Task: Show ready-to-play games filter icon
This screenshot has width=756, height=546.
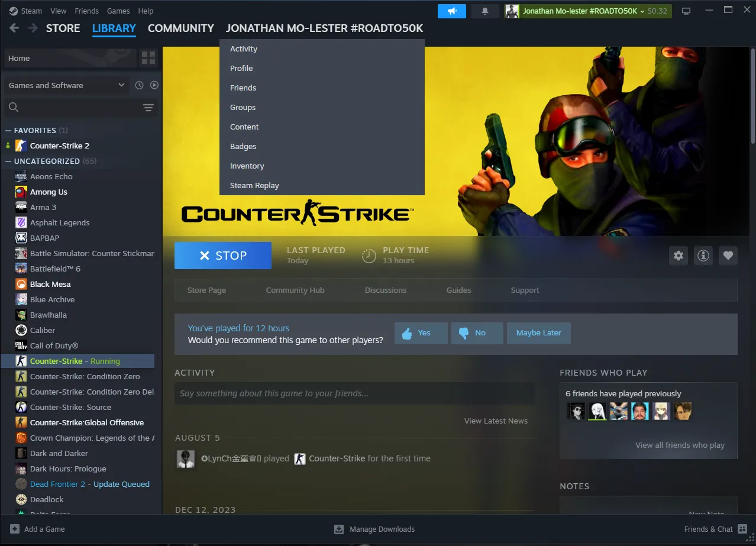Action: coord(154,85)
